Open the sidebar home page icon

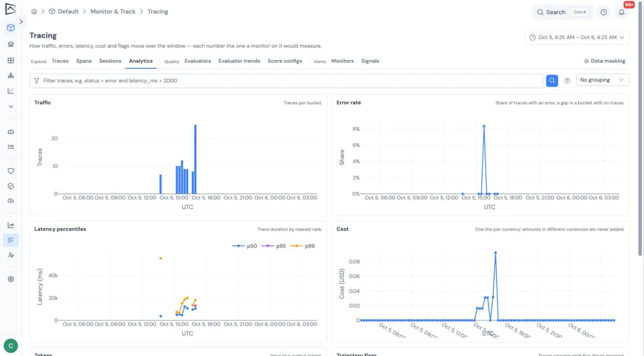point(11,44)
